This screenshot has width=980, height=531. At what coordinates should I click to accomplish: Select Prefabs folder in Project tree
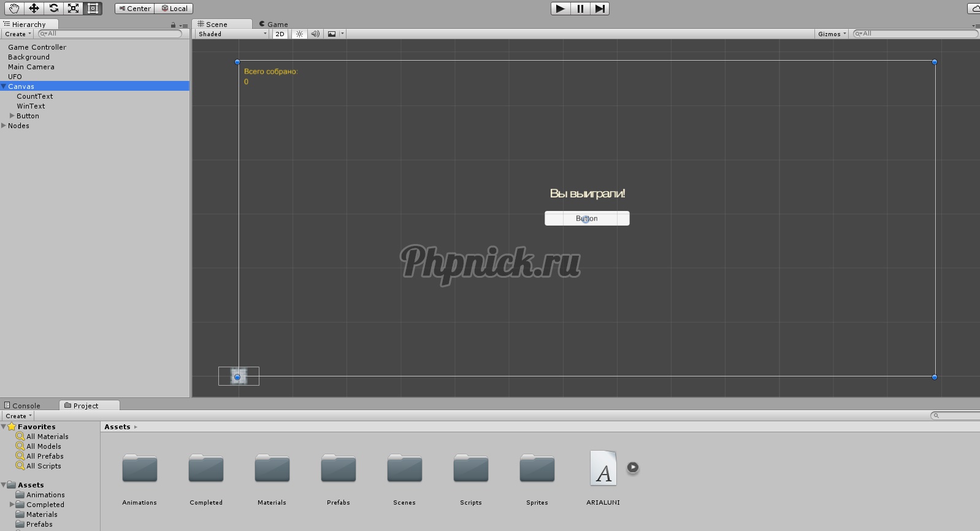tap(39, 524)
